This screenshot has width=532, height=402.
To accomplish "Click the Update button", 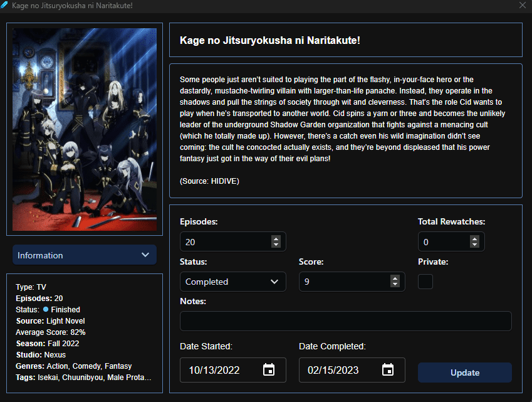I will 464,373.
